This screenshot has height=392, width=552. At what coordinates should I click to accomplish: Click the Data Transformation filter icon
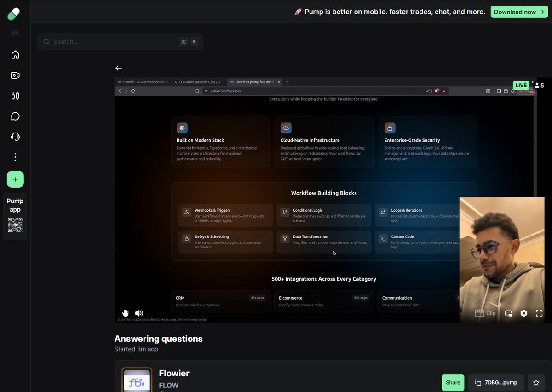(x=285, y=239)
